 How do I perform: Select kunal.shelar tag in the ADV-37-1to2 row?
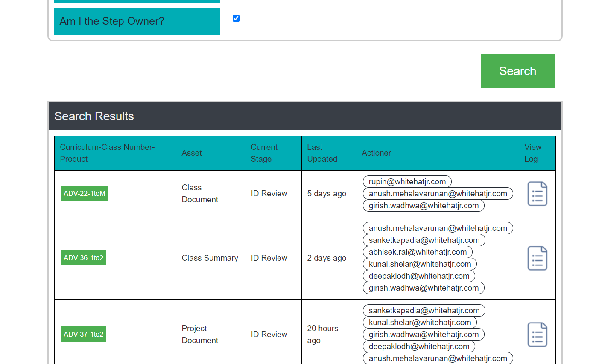420,323
